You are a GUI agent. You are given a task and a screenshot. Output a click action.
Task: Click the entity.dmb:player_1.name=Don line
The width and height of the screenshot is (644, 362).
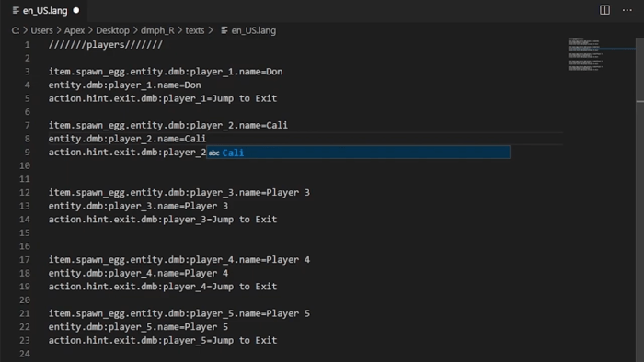(x=125, y=85)
